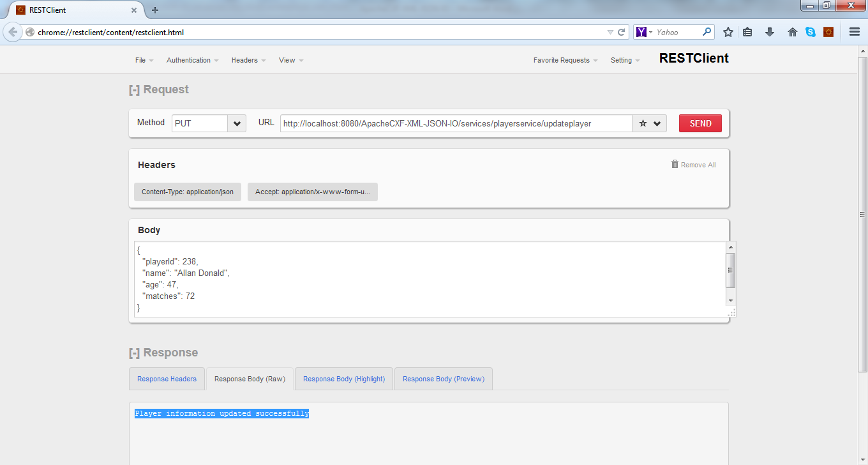Image resolution: width=868 pixels, height=465 pixels.
Task: Open the File menu
Action: pyautogui.click(x=144, y=60)
